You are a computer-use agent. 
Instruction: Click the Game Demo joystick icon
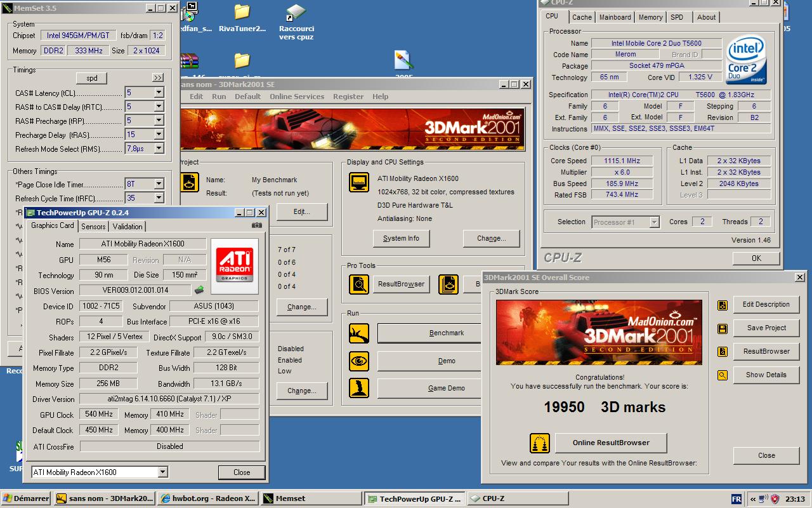(359, 389)
